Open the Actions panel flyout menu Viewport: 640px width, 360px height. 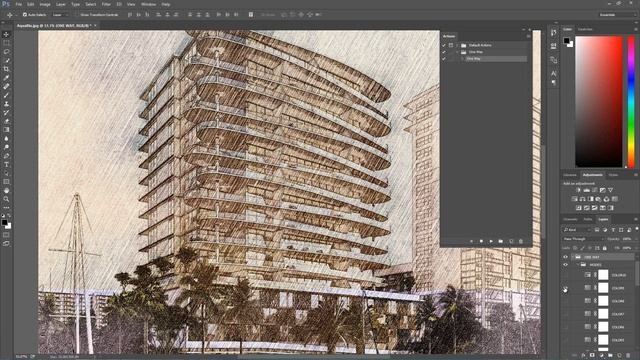pos(528,36)
